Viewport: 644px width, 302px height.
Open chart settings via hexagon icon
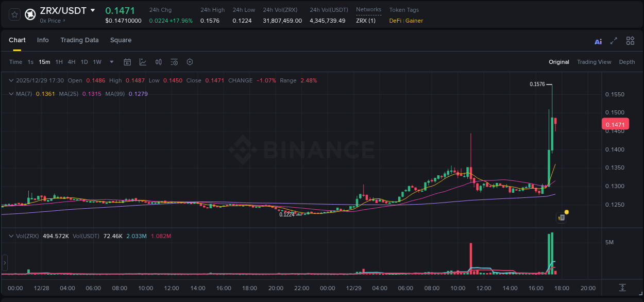click(x=190, y=62)
